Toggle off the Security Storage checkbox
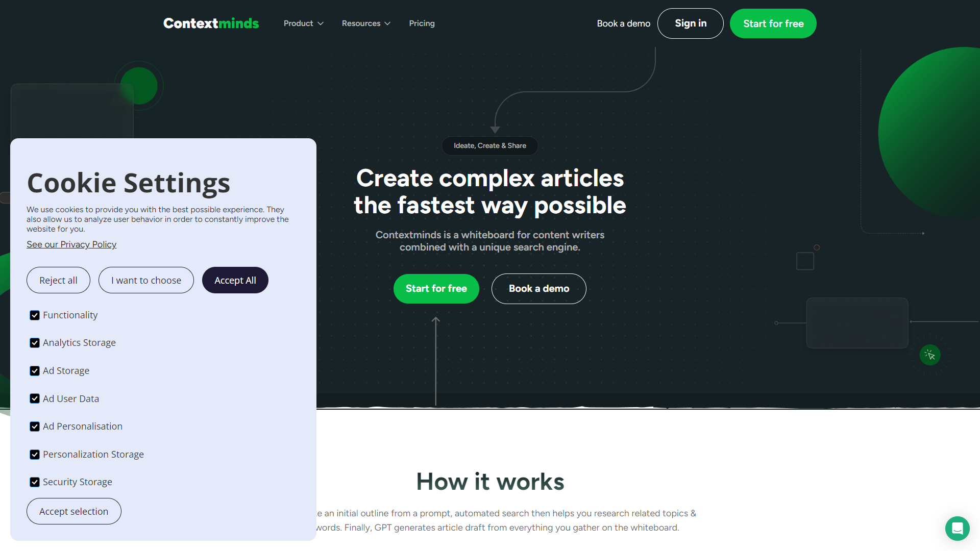 pos(34,482)
